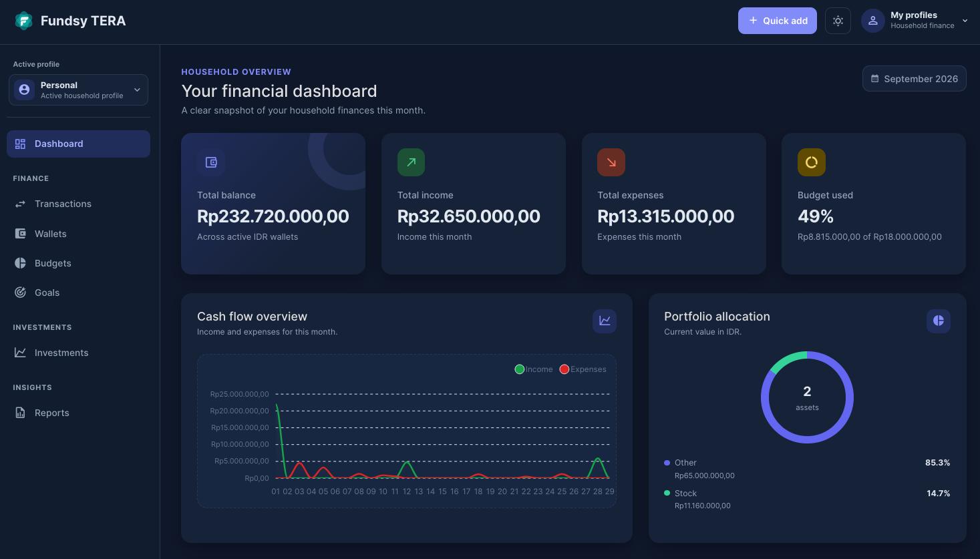Toggle the light/dark theme sun button
The width and height of the screenshot is (980, 559).
click(x=838, y=21)
